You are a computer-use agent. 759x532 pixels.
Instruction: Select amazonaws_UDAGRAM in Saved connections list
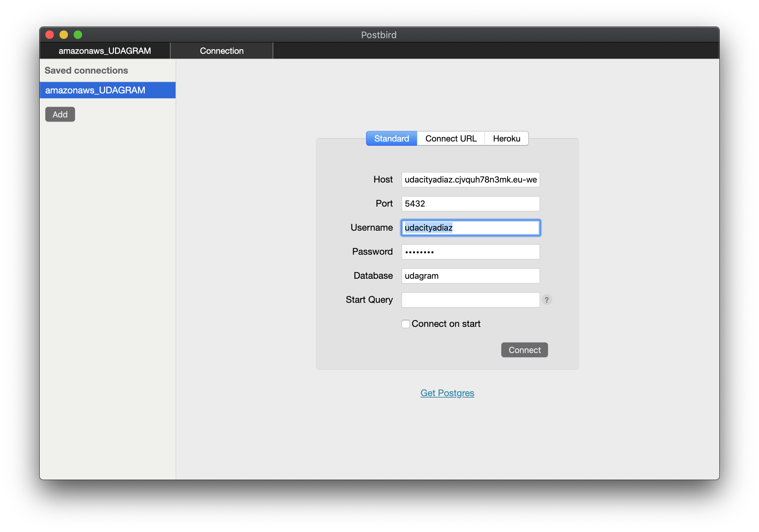click(x=108, y=90)
